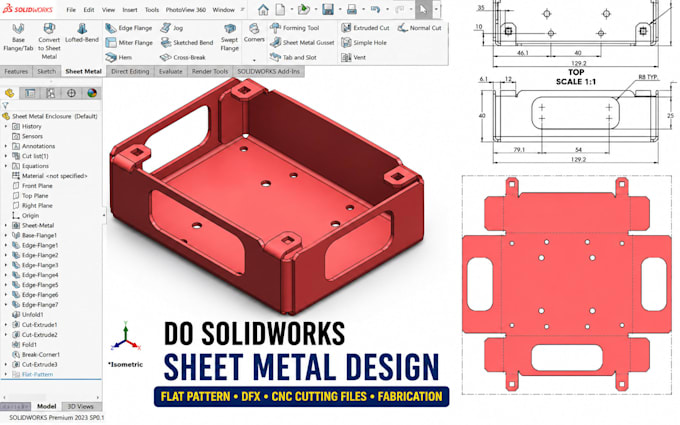Image resolution: width=680 pixels, height=425 pixels.
Task: Click the Swept Flange tool
Action: [229, 38]
